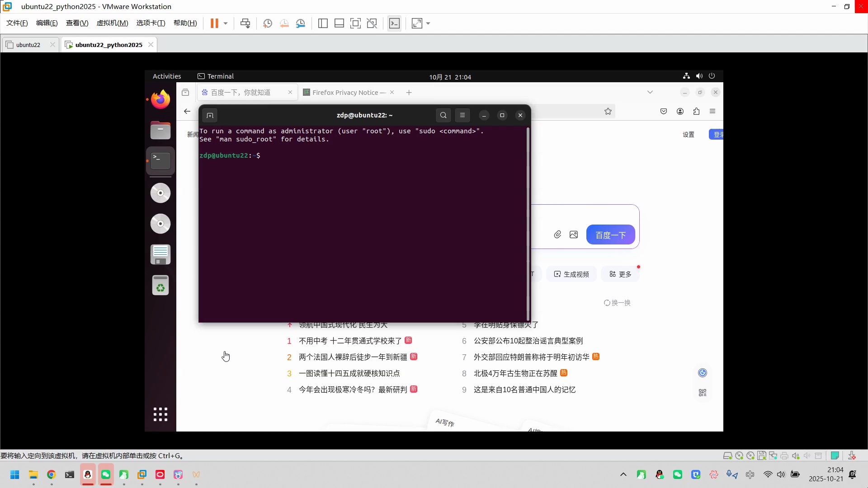The image size is (868, 488).
Task: Open headline 公安部公布10起整治谣言典型案例
Action: [528, 341]
